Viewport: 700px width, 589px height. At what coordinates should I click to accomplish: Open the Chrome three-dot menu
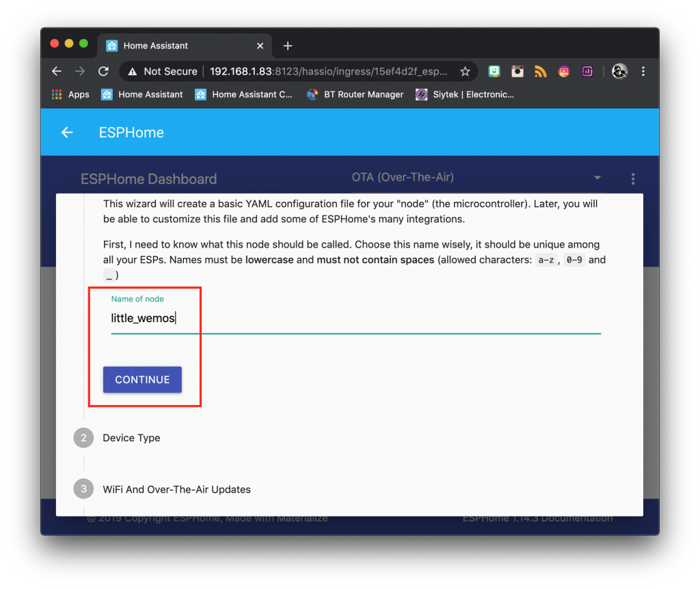point(643,72)
